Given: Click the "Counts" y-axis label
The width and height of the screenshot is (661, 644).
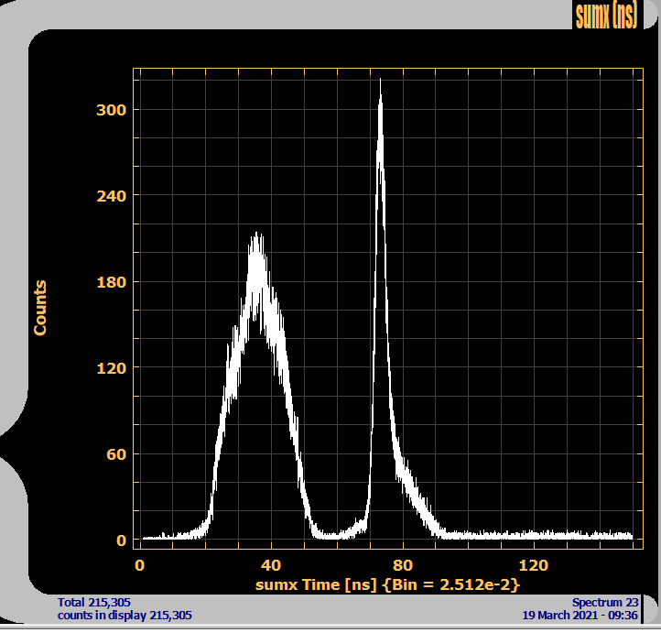Looking at the screenshot, I should click(x=40, y=308).
